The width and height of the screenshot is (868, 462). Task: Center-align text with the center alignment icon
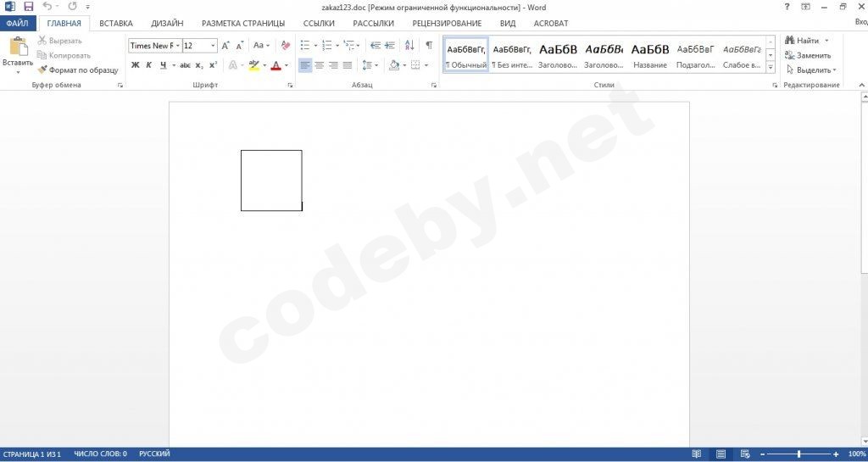tap(320, 65)
